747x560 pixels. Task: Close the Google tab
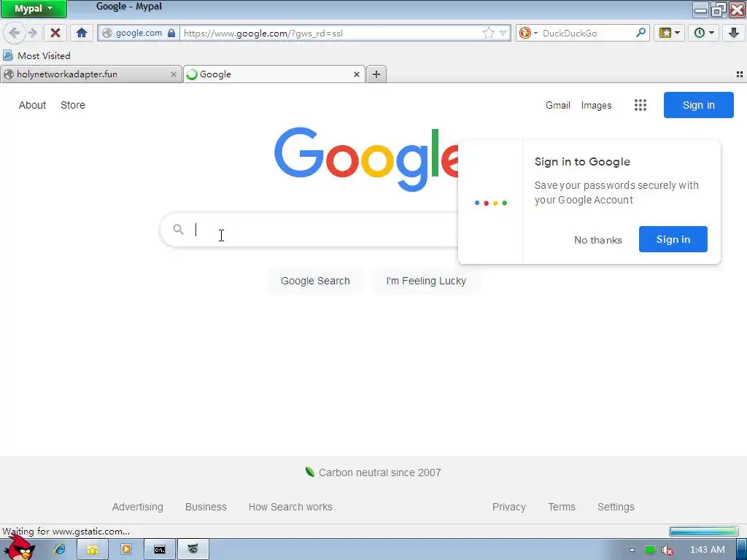(356, 74)
